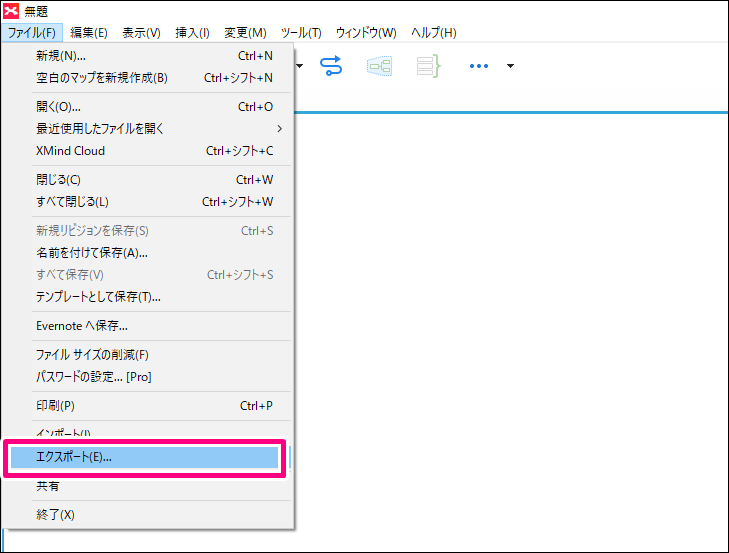Select the highlighted エクスポート(E)... entry
The image size is (729, 553).
point(145,457)
